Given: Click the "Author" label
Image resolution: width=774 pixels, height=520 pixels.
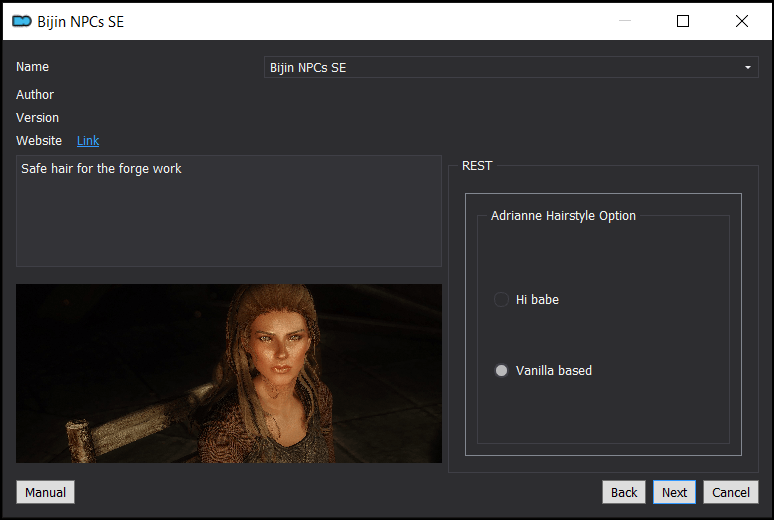Looking at the screenshot, I should coord(35,94).
